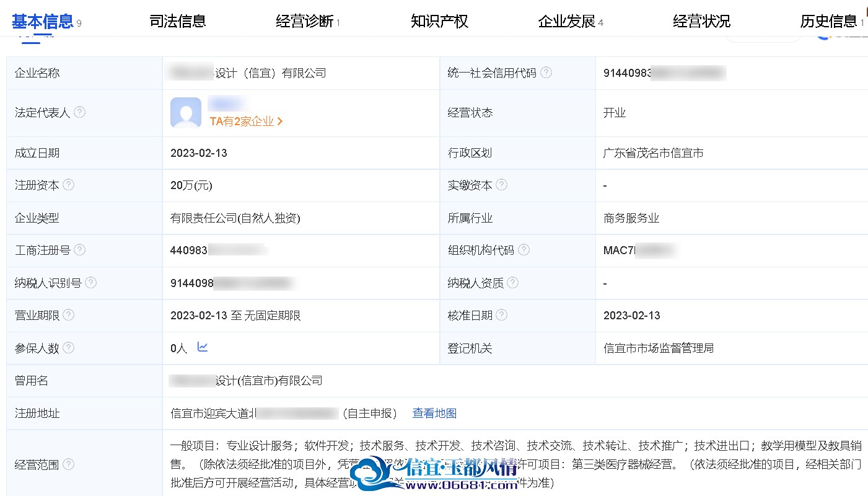The image size is (868, 496).
Task: Click help icon beside 经营范围
Action: (68, 464)
